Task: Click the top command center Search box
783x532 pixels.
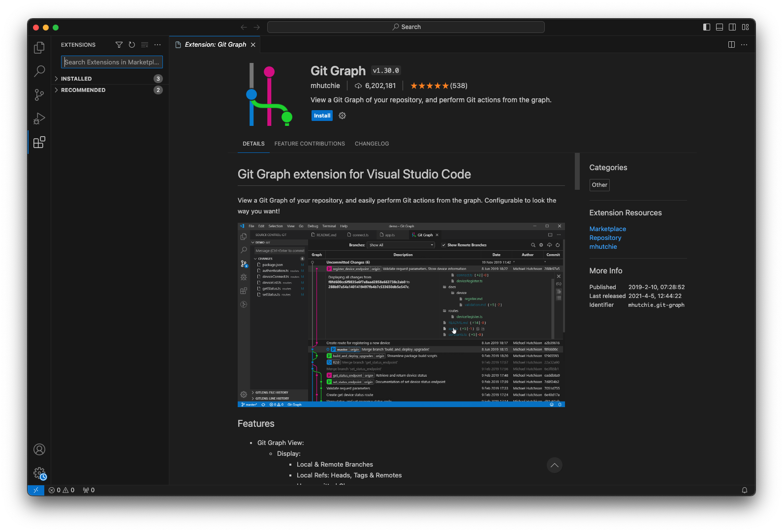Action: pos(406,27)
